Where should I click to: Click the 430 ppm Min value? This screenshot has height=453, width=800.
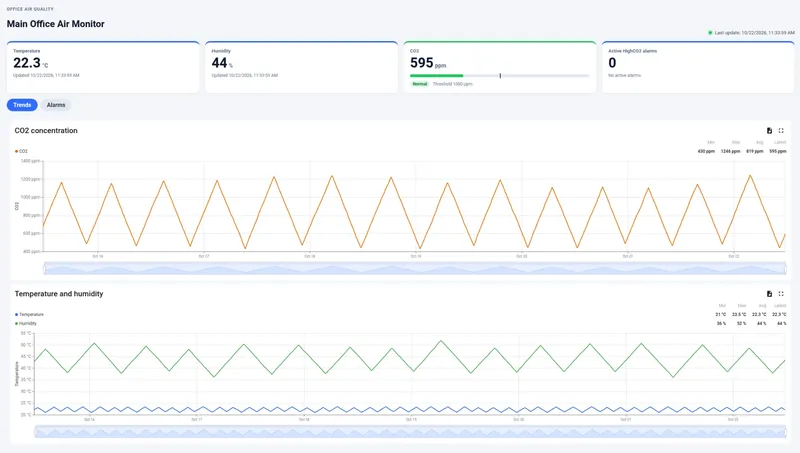[x=706, y=151]
